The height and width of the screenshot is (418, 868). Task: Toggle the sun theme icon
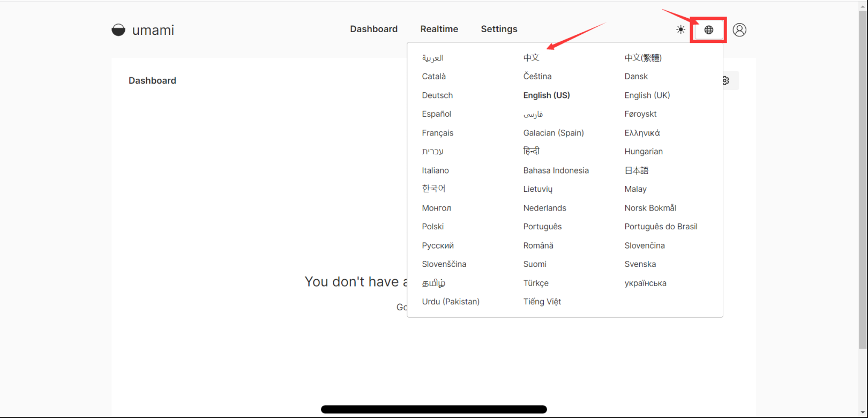pyautogui.click(x=680, y=29)
